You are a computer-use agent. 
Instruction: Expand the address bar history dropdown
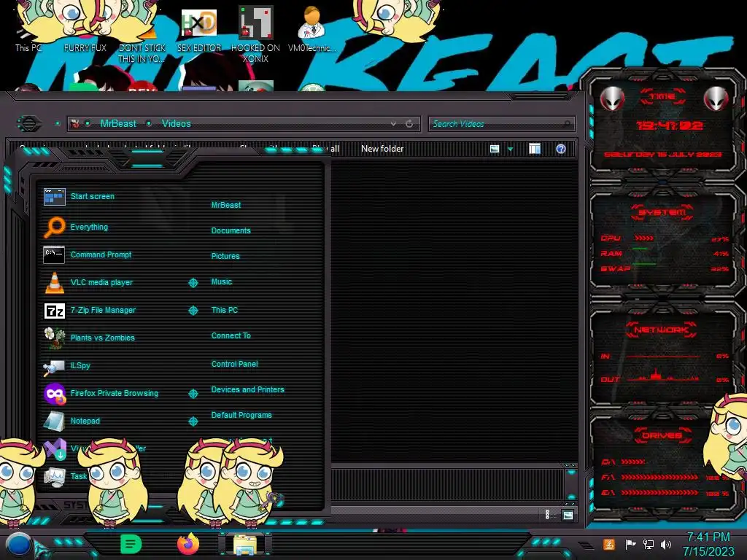pyautogui.click(x=393, y=124)
